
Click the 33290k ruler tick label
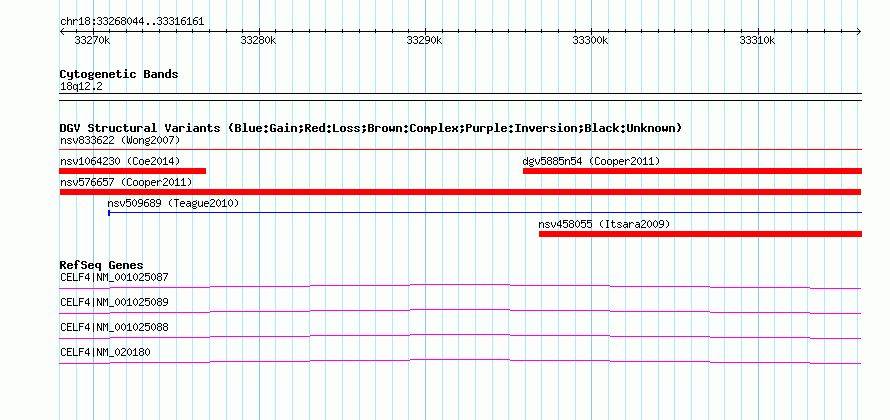[x=425, y=41]
